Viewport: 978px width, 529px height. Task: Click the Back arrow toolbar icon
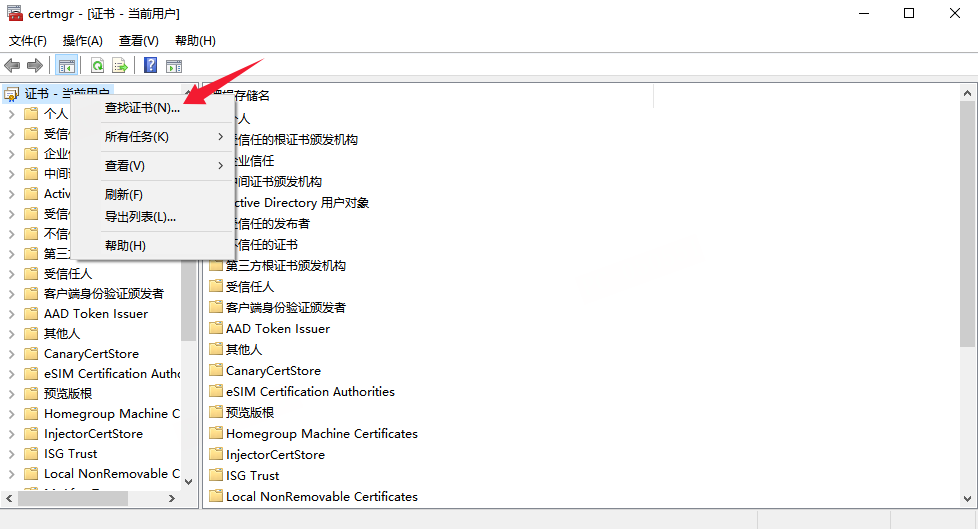point(12,66)
